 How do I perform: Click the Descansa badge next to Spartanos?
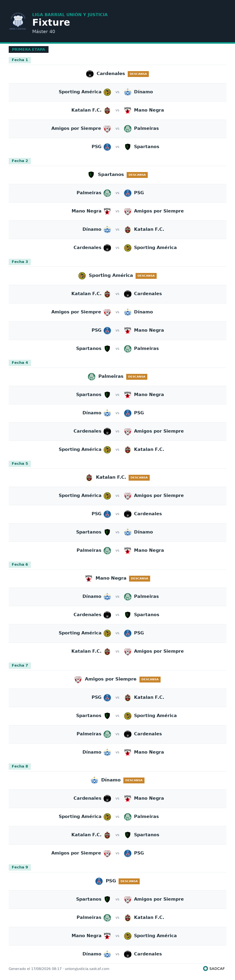[137, 175]
